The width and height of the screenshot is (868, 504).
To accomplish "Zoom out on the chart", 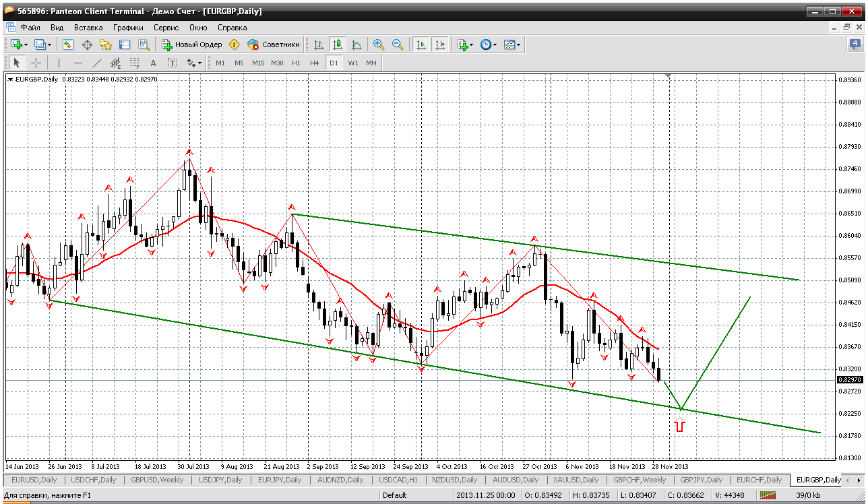I will [398, 44].
